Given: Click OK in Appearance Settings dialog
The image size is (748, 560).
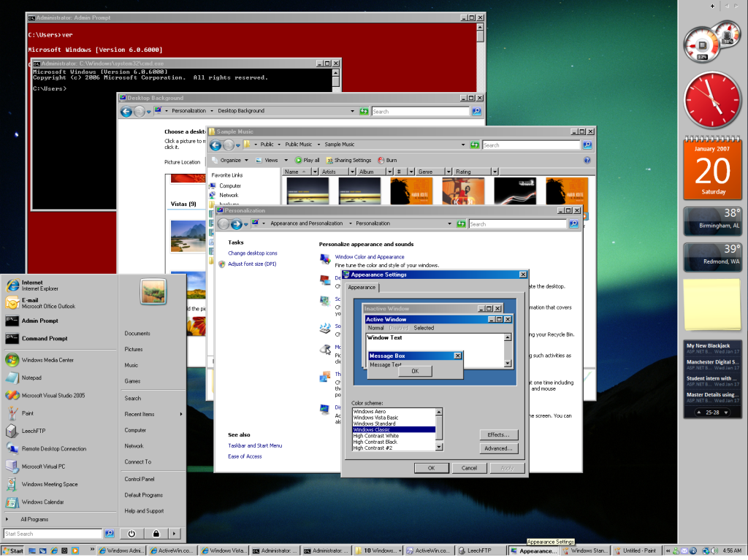Looking at the screenshot, I should pos(431,468).
